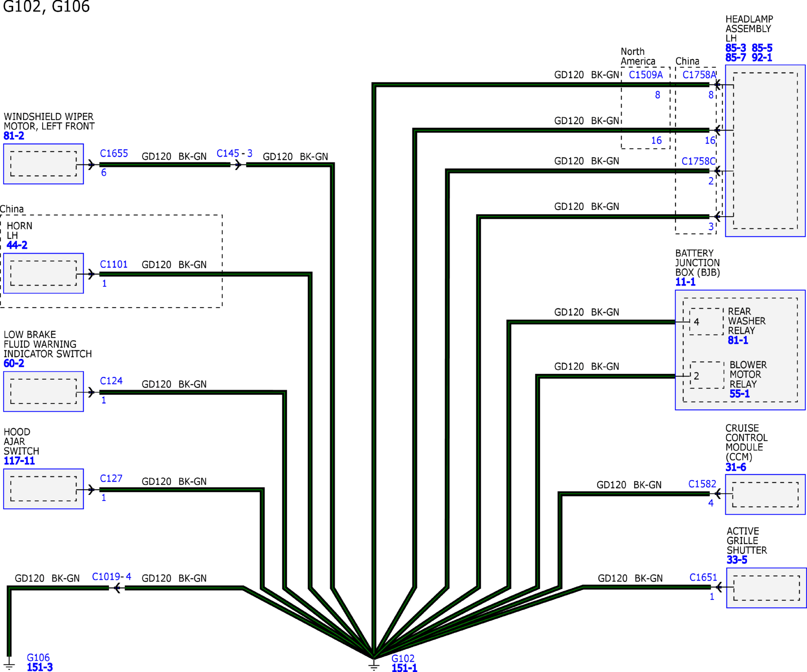Click the Horn LH component box
The width and height of the screenshot is (807, 672).
click(44, 273)
